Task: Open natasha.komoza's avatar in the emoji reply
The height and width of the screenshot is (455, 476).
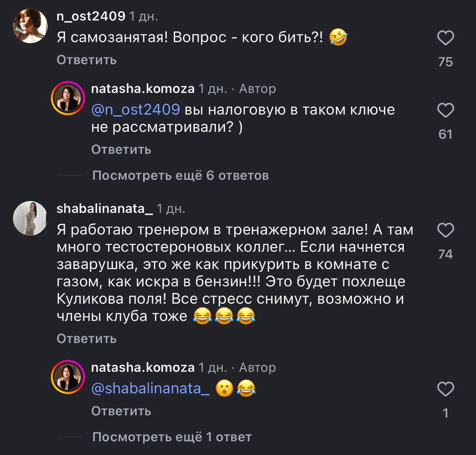Action: 68,377
